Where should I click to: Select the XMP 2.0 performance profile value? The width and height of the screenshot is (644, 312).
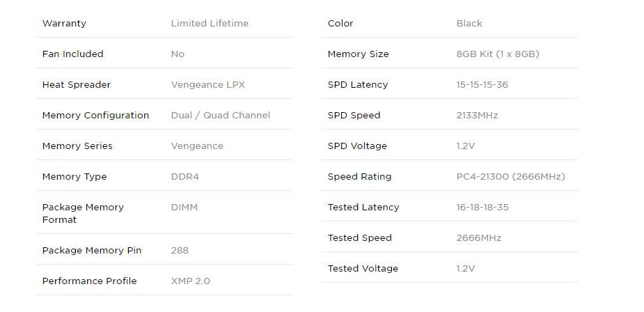click(191, 281)
